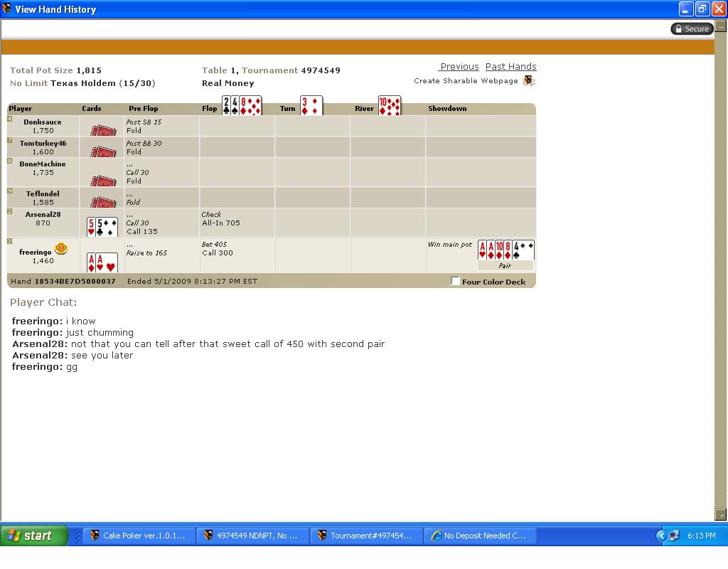728x569 pixels.
Task: Click Donksauce's face-down cards icon
Action: tap(103, 130)
